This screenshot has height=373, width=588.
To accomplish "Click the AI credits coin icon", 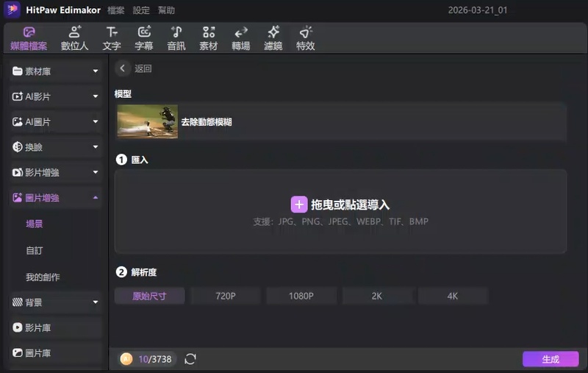I will coord(126,359).
